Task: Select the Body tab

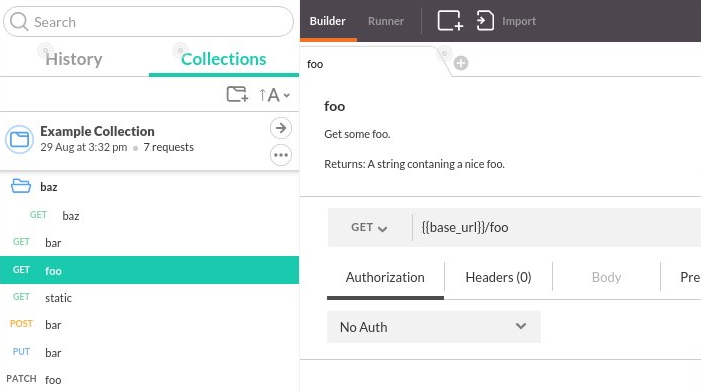Action: (606, 278)
